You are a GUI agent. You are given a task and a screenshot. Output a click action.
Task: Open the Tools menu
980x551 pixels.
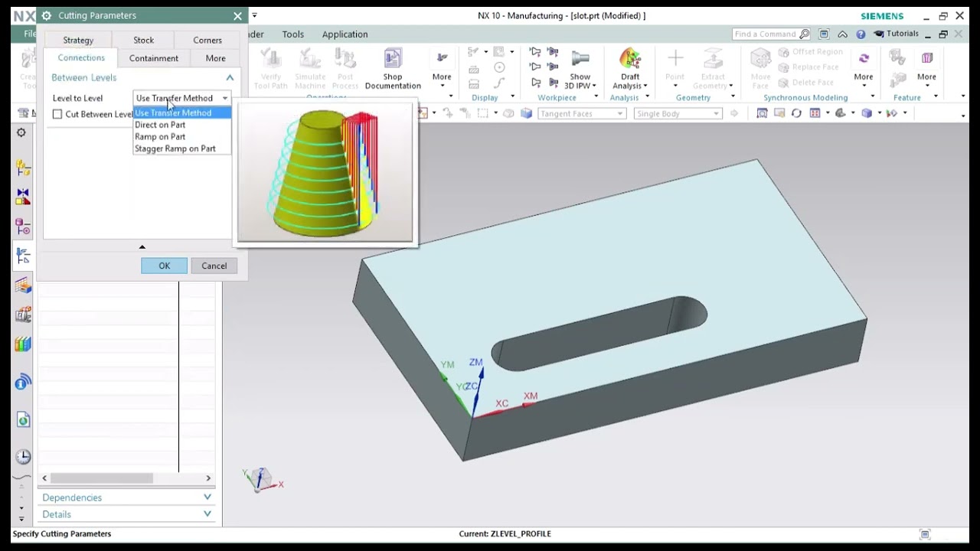tap(292, 34)
